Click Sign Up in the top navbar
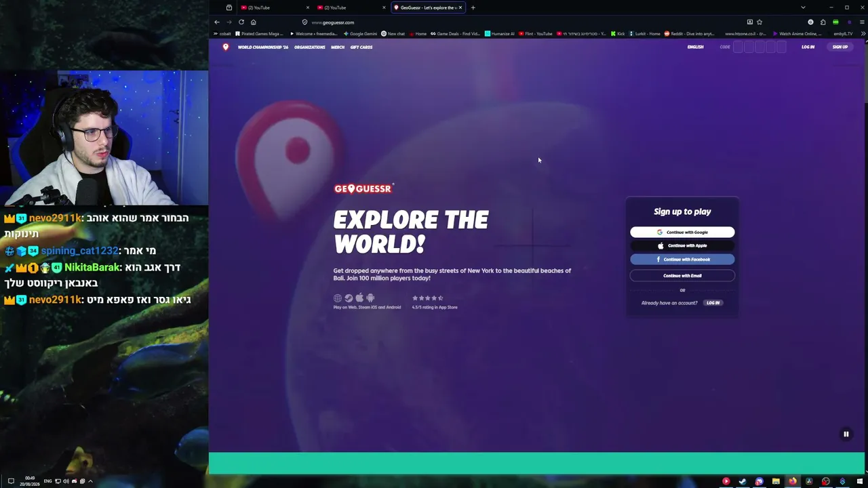868x488 pixels. 840,47
